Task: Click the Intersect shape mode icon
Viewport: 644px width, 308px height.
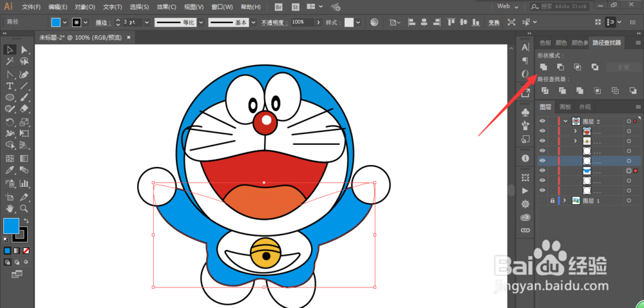Action: click(578, 67)
